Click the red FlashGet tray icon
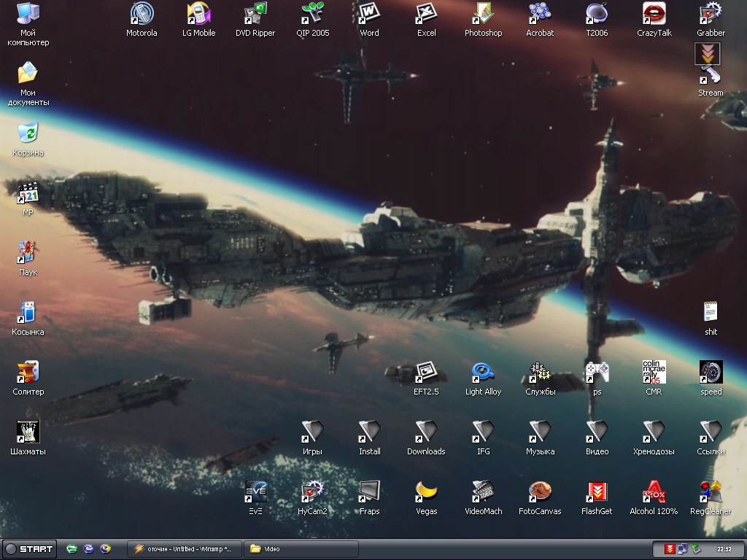The width and height of the screenshot is (747, 560). click(669, 549)
